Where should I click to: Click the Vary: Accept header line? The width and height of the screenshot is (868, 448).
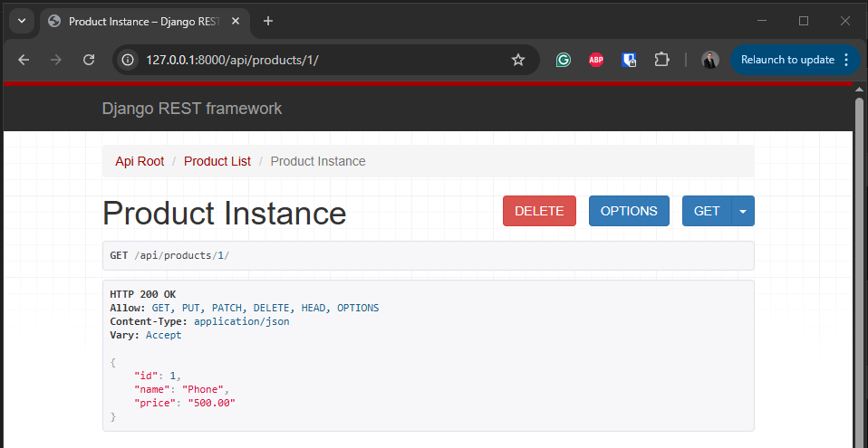pyautogui.click(x=146, y=335)
